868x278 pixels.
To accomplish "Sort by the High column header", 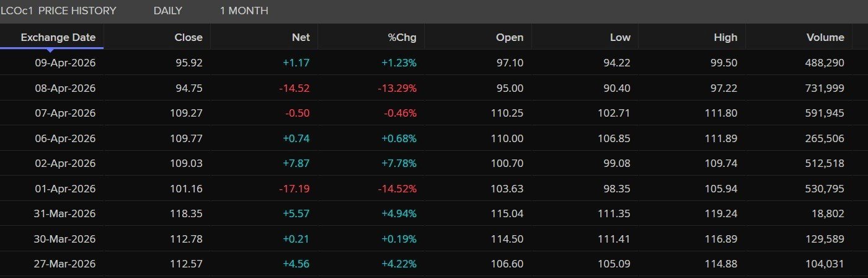I will (x=725, y=37).
